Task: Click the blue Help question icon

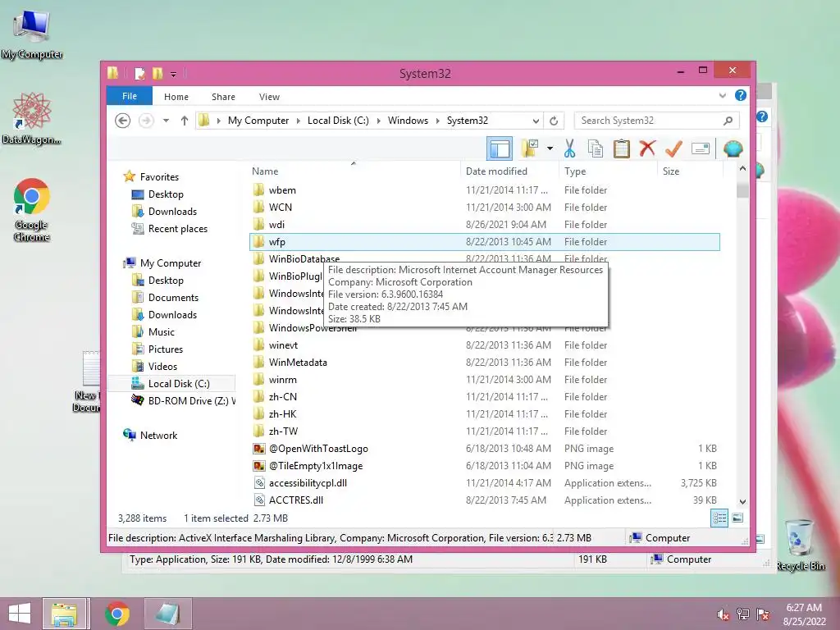Action: [x=741, y=95]
